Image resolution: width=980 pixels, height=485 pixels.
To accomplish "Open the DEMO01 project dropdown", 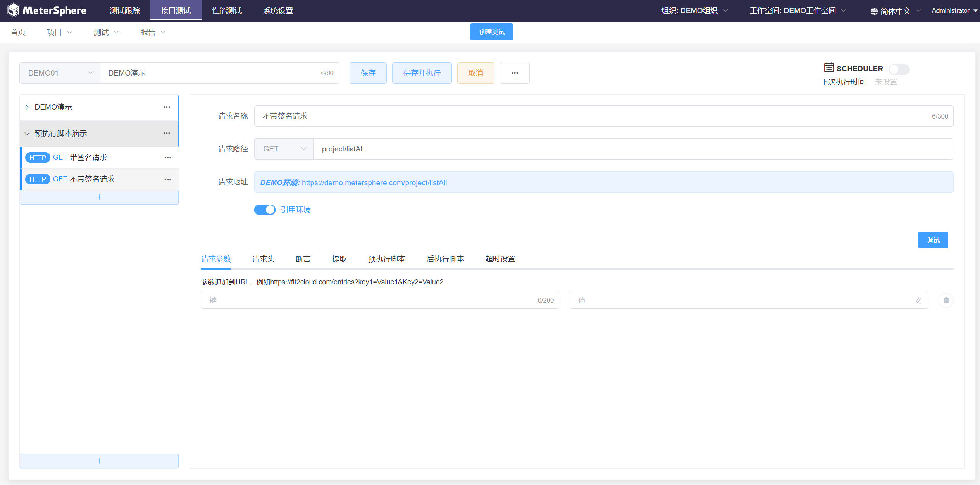I will pos(60,73).
